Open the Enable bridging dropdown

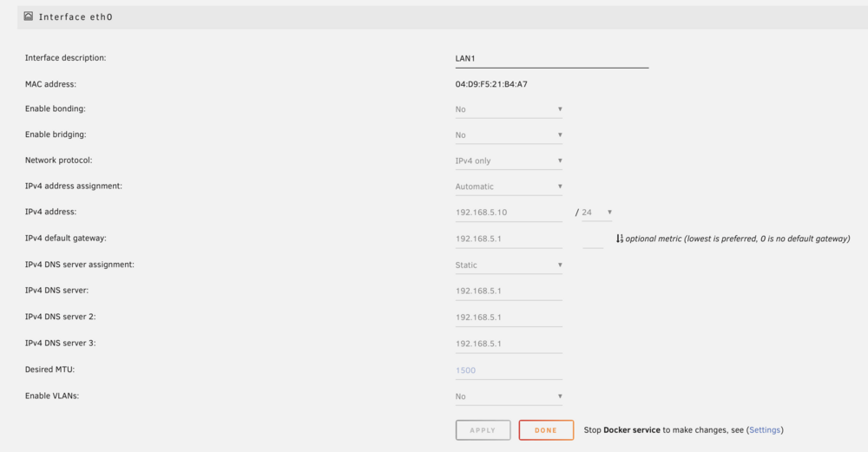509,135
